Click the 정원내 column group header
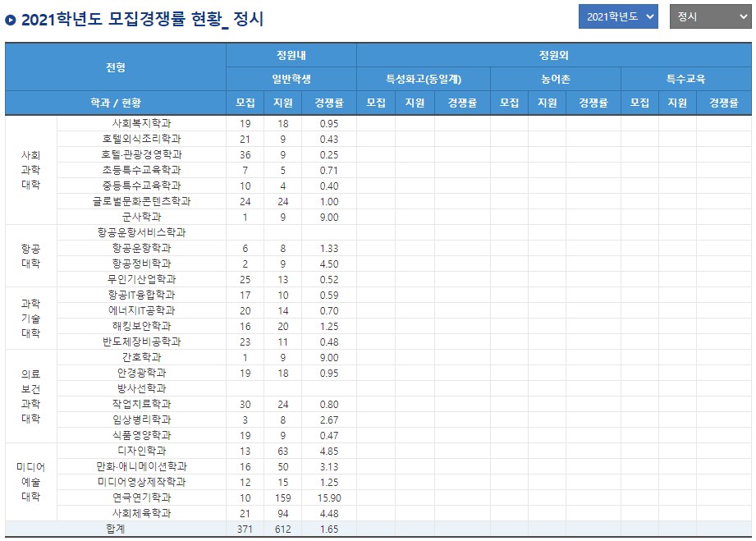This screenshot has height=541, width=756. (x=291, y=56)
